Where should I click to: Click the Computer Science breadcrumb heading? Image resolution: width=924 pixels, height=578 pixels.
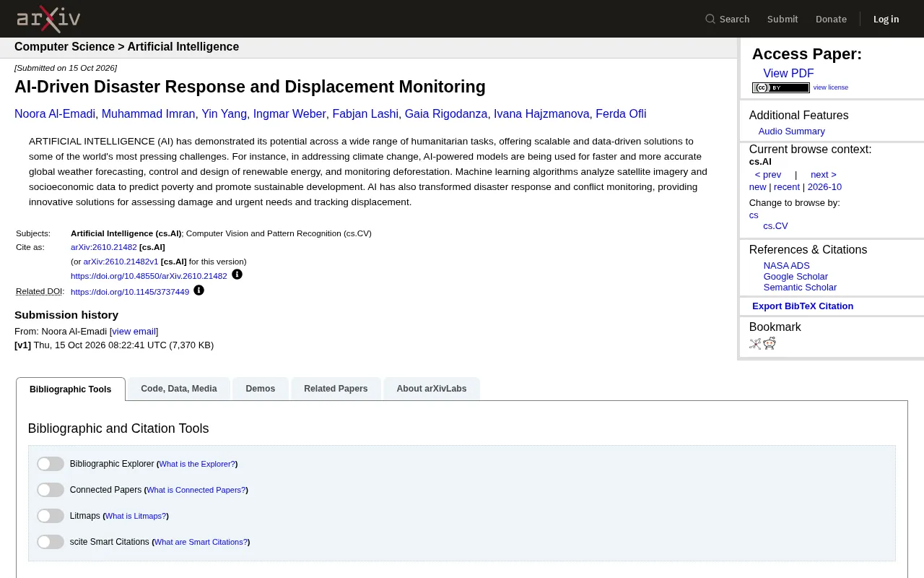64,47
